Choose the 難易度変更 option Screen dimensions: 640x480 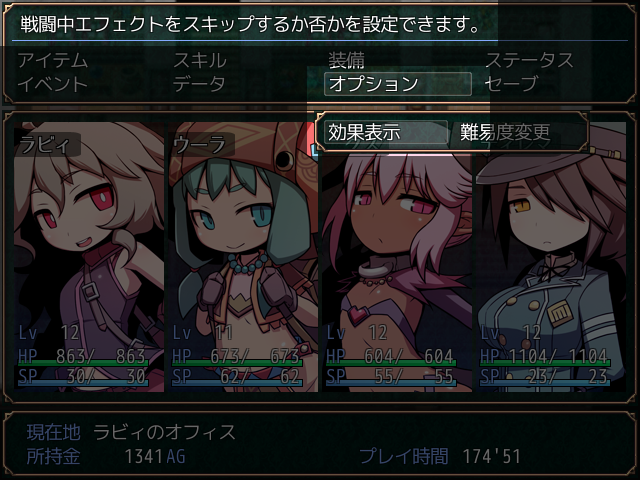505,132
